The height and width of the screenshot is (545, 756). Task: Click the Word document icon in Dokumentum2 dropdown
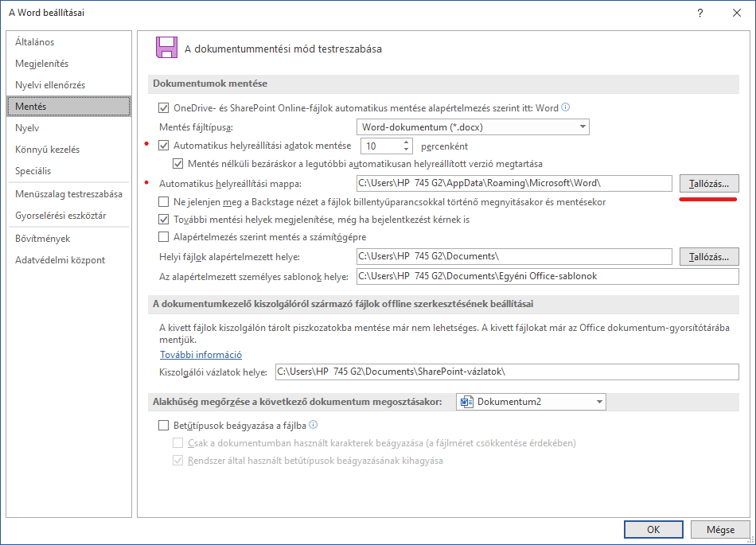(x=466, y=402)
